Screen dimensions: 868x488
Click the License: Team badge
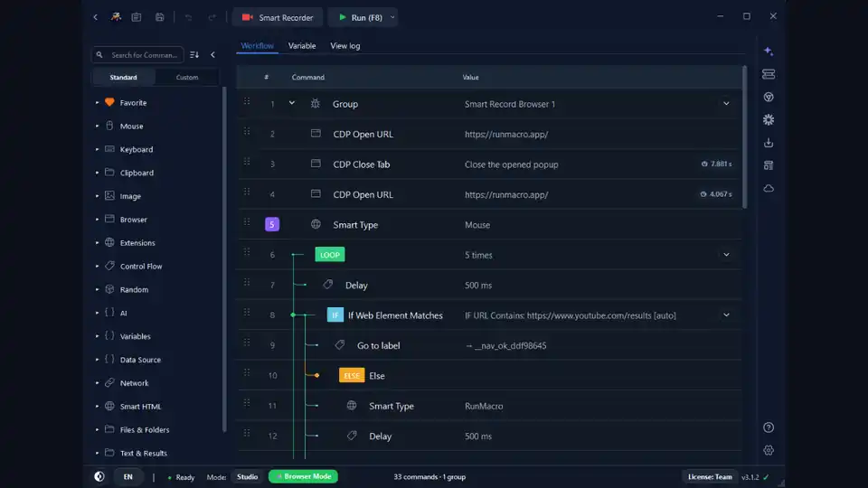[710, 477]
